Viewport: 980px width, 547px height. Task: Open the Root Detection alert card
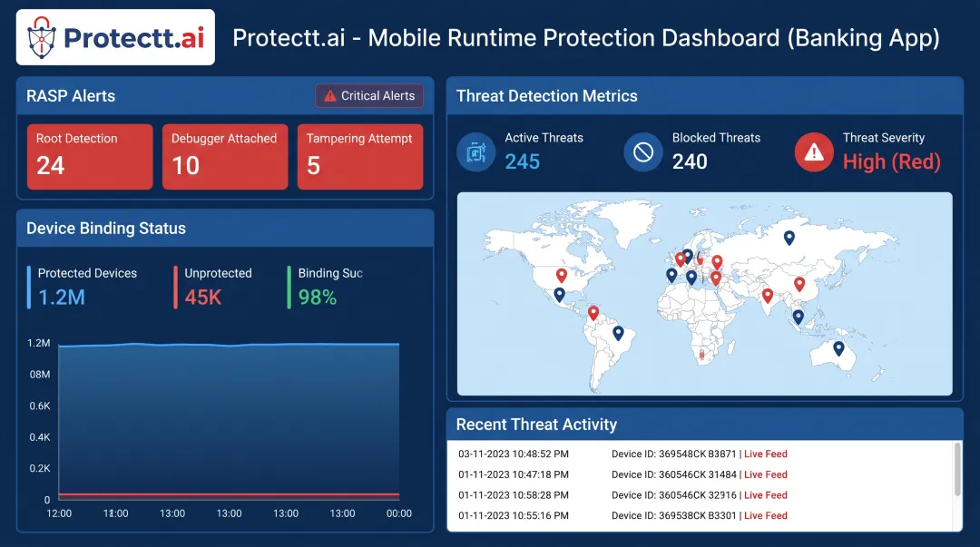pos(90,156)
